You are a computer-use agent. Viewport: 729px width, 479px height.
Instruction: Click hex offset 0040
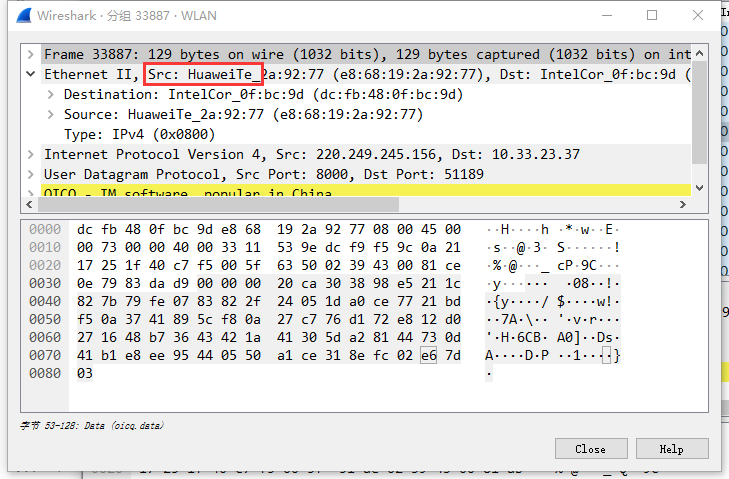pos(45,301)
